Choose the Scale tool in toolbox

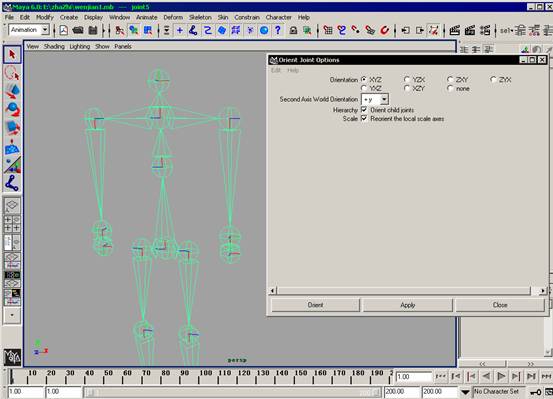(x=12, y=127)
